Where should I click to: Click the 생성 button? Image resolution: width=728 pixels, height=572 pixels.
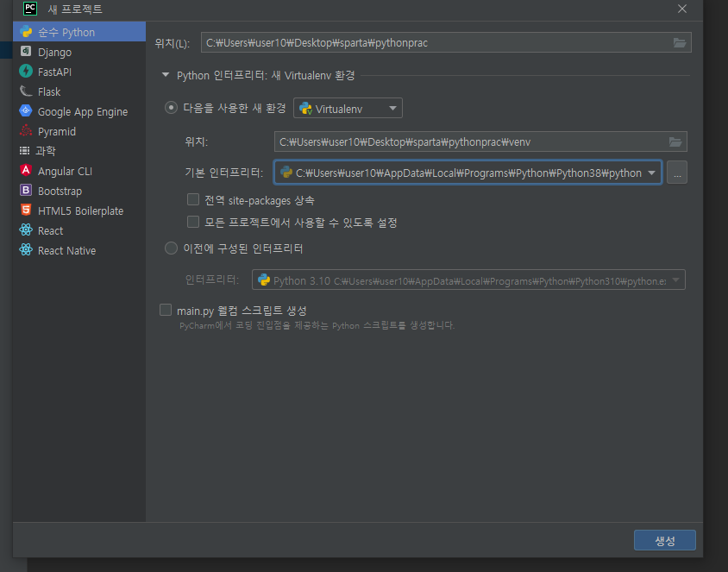pos(664,540)
